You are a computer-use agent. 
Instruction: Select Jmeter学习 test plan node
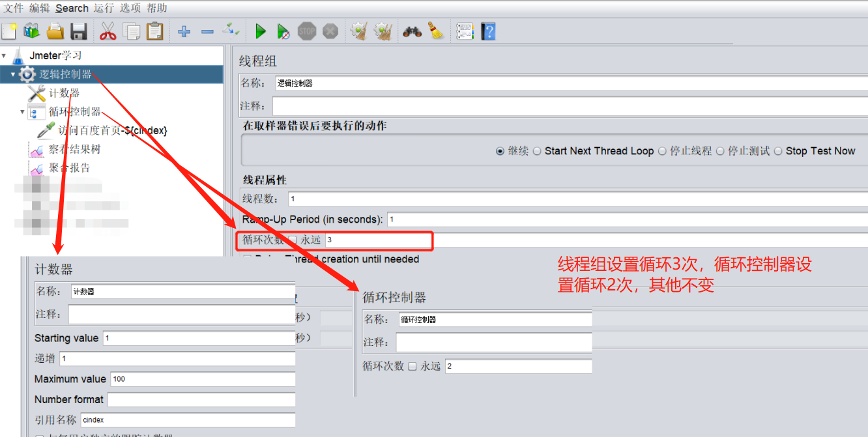pos(55,56)
